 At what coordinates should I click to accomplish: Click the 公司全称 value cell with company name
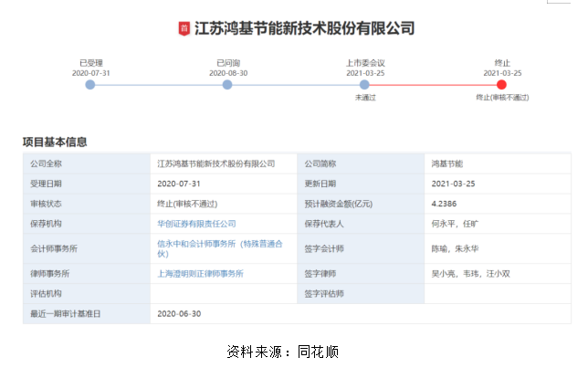pyautogui.click(x=224, y=164)
